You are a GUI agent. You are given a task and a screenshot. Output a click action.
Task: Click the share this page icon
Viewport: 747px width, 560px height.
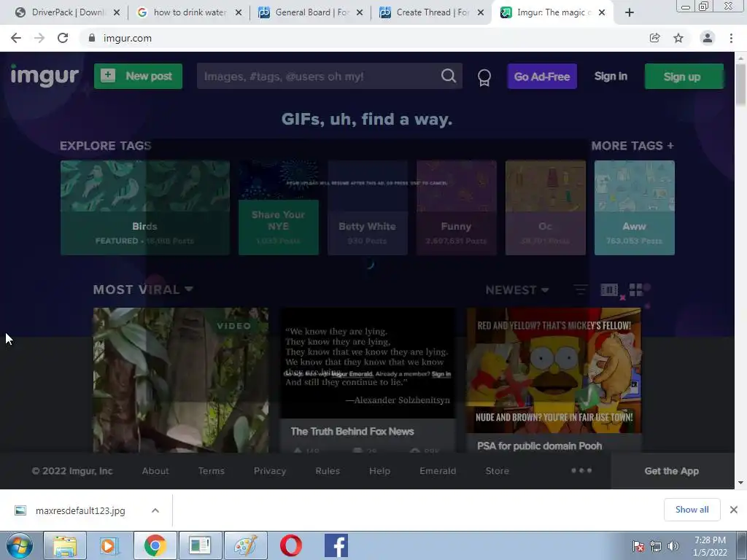654,38
